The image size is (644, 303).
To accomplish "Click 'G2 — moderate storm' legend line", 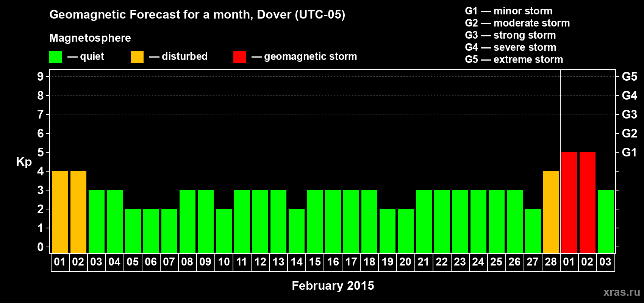I will pos(517,23).
